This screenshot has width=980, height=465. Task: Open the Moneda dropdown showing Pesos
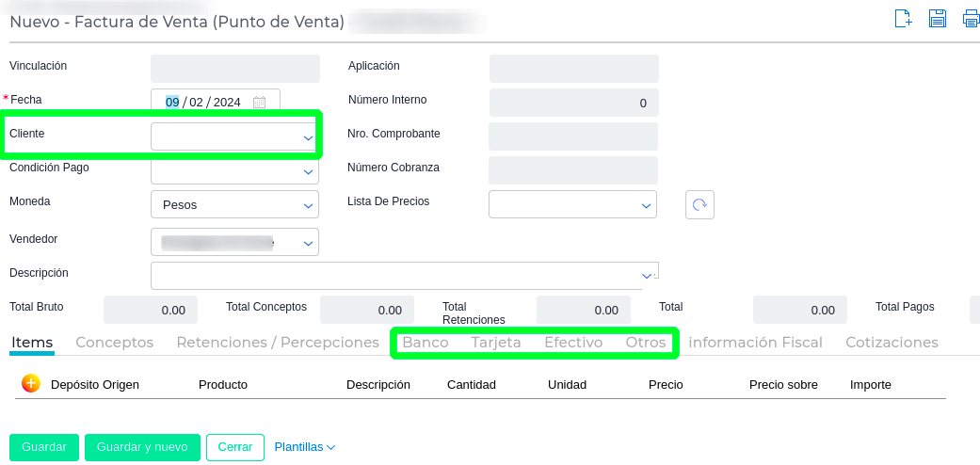pos(307,205)
